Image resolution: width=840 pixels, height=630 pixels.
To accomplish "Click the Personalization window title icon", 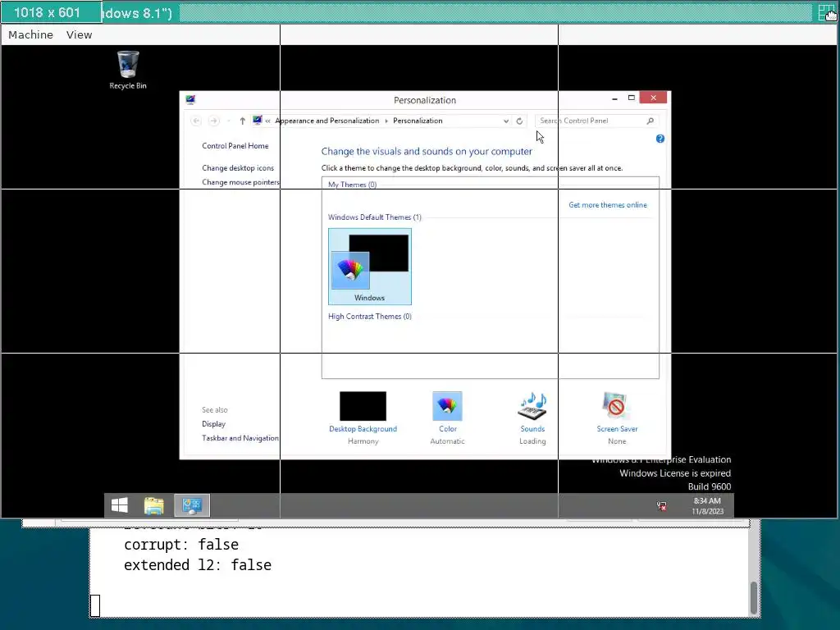I will [x=190, y=99].
